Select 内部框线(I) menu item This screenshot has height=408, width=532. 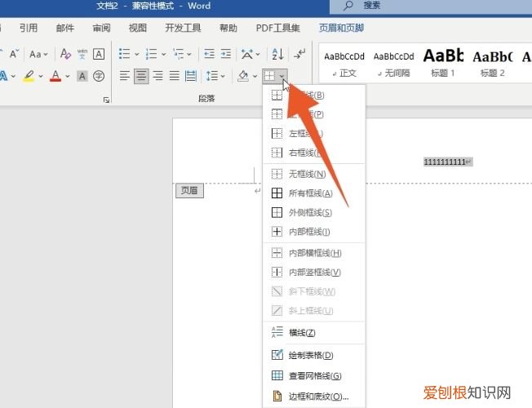coord(314,232)
